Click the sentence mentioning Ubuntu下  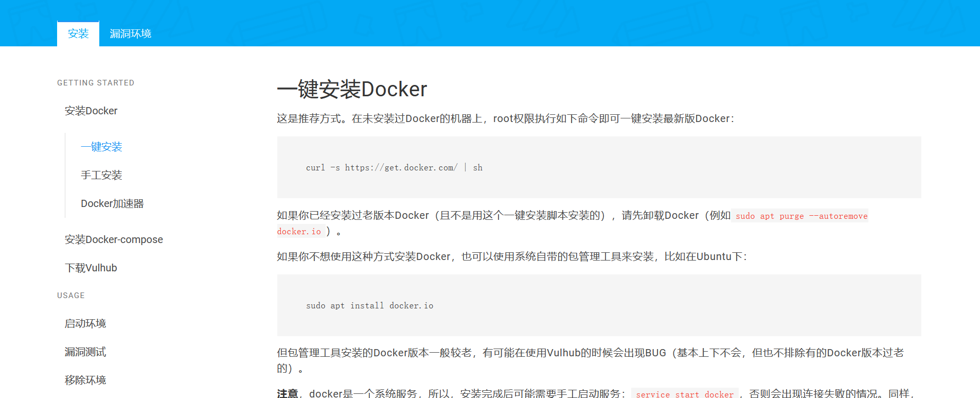coord(512,256)
